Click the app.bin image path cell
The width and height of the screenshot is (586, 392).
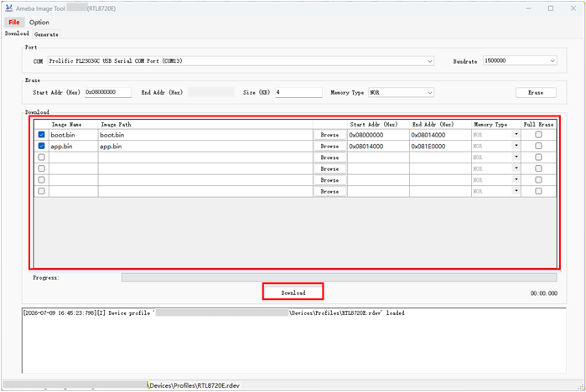[205, 146]
